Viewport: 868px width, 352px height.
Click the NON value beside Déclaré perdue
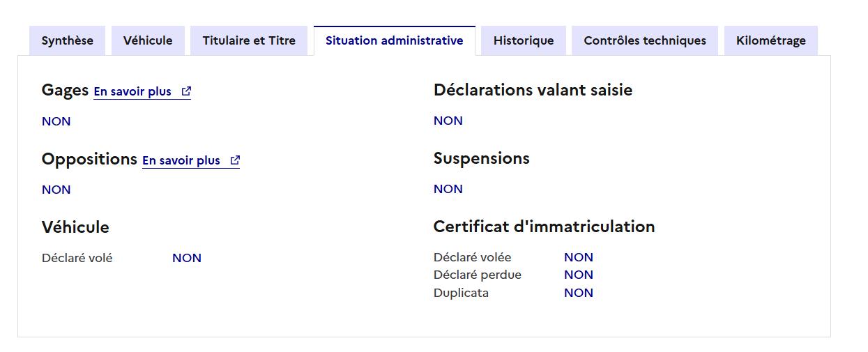pos(579,275)
